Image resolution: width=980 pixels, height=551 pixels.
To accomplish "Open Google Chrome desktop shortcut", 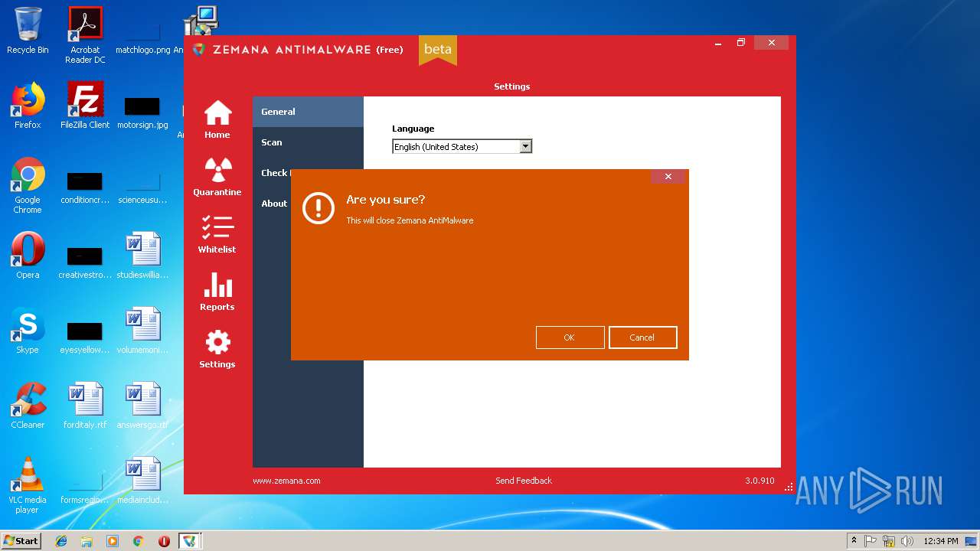I will point(28,185).
